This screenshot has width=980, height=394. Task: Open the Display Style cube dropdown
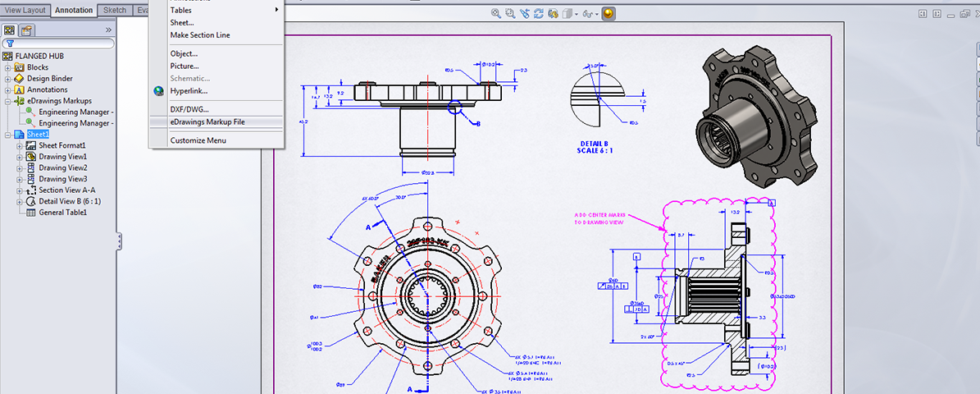coord(569,13)
